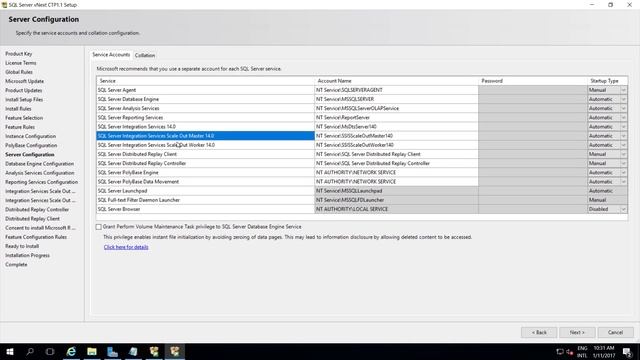This screenshot has width=640, height=360.
Task: Open the 'Click here for details' link
Action: tap(126, 247)
